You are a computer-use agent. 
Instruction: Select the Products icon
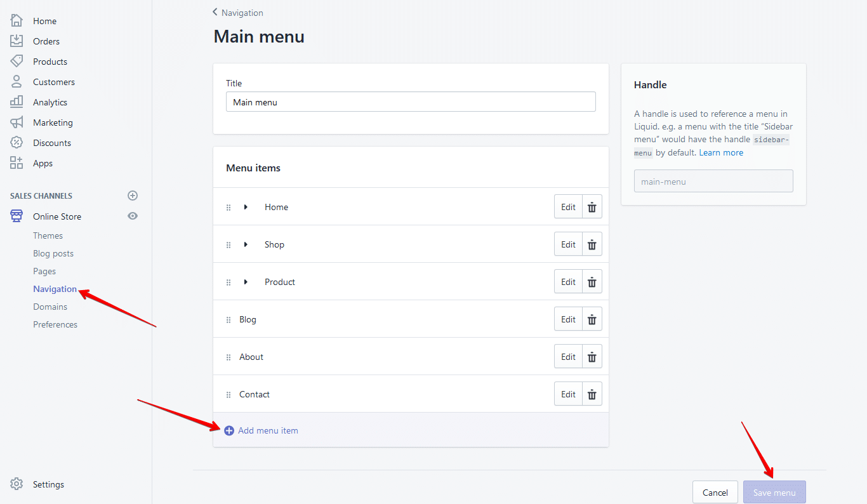(17, 61)
